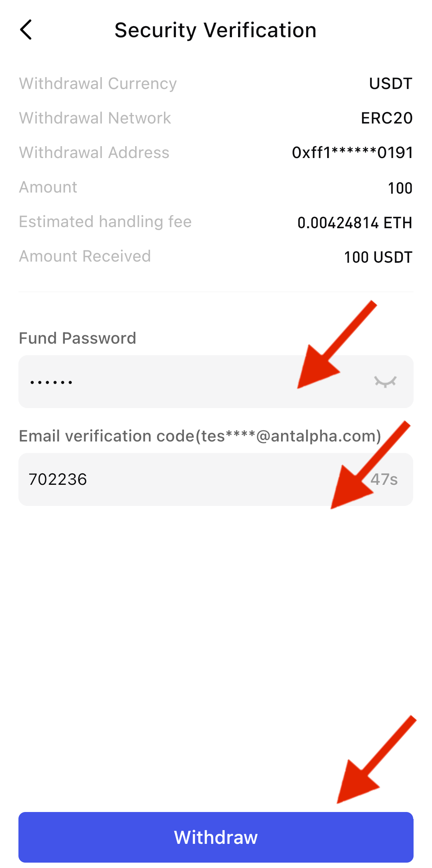Viewport: 432px width, 868px height.
Task: Tap the Security Verification title
Action: pos(215,30)
